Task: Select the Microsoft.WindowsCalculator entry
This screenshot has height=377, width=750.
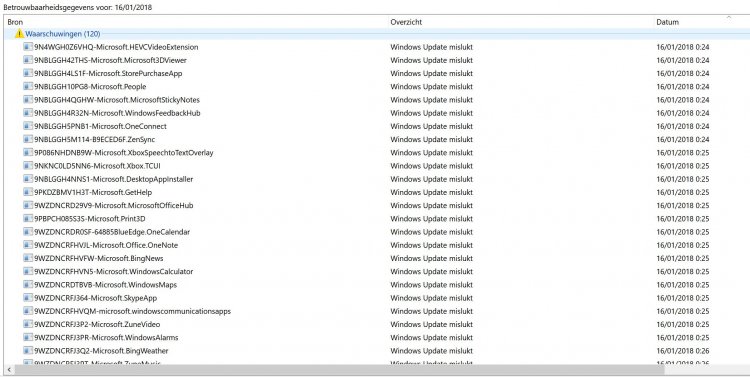Action: coord(375,271)
